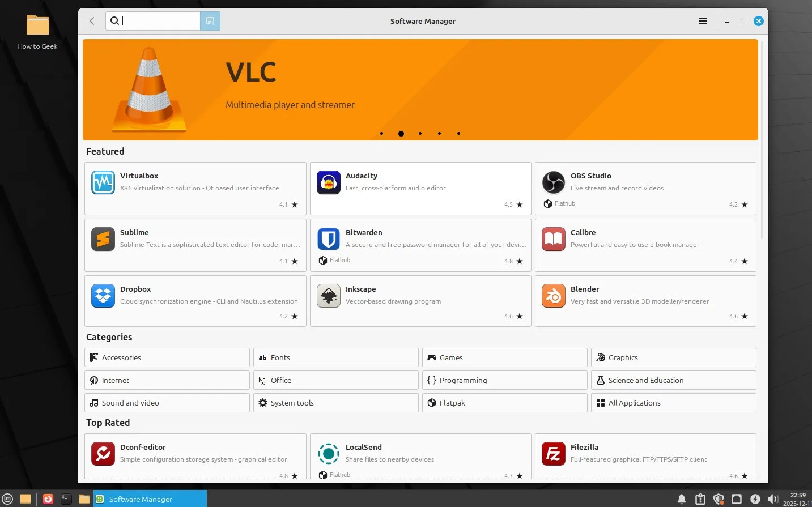Browse the Games category
Viewport: 812px width, 507px height.
[x=505, y=357]
